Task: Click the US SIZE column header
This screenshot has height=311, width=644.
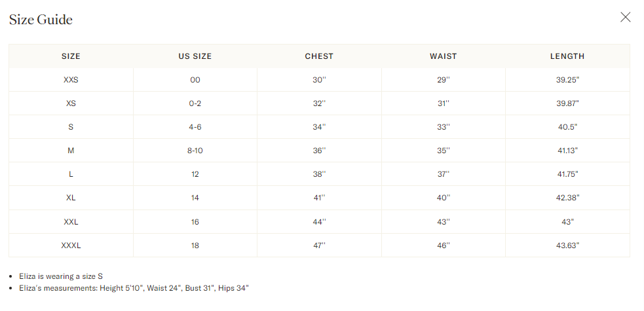Action: point(195,56)
